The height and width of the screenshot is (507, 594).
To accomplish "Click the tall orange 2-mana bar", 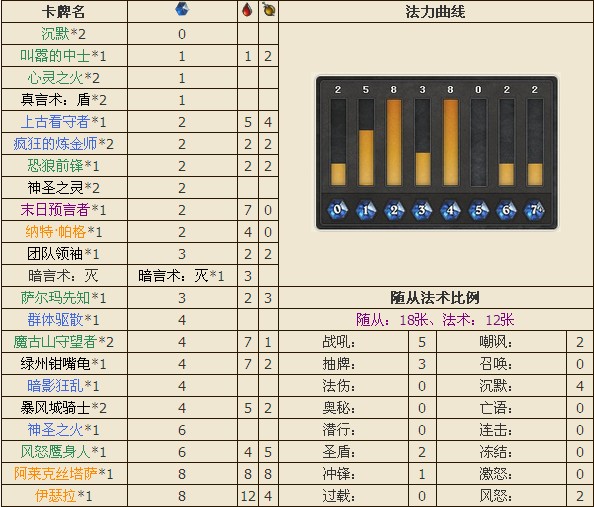I will [394, 142].
